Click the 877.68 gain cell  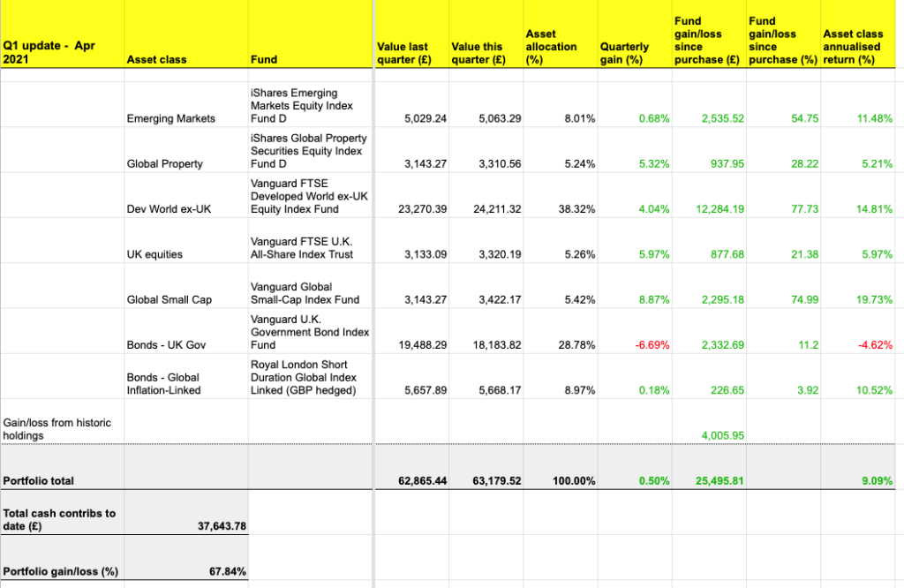pyautogui.click(x=709, y=240)
